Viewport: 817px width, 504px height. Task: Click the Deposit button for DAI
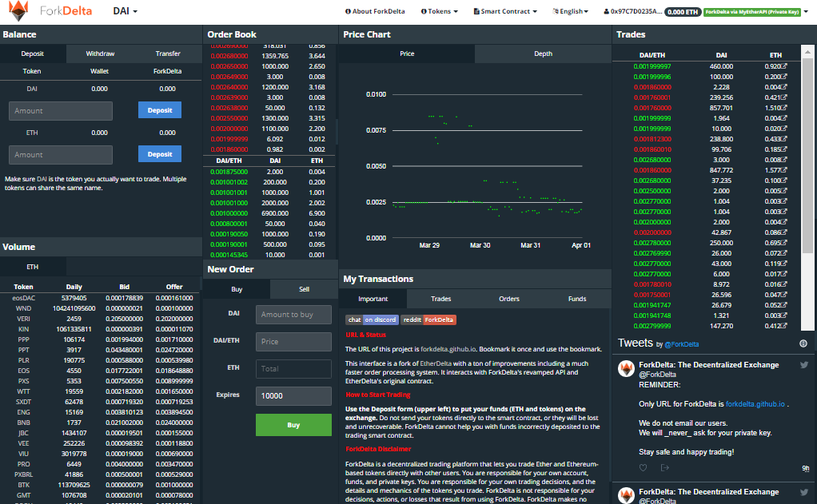[x=159, y=110]
